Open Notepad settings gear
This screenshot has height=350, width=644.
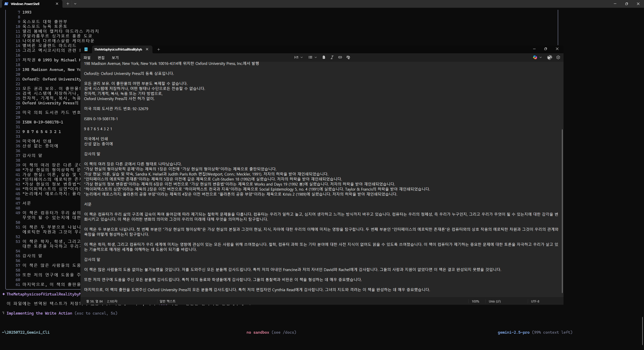click(x=558, y=57)
